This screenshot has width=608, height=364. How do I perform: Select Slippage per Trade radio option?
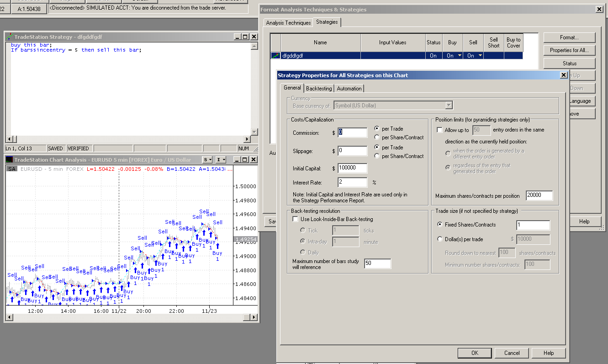377,148
